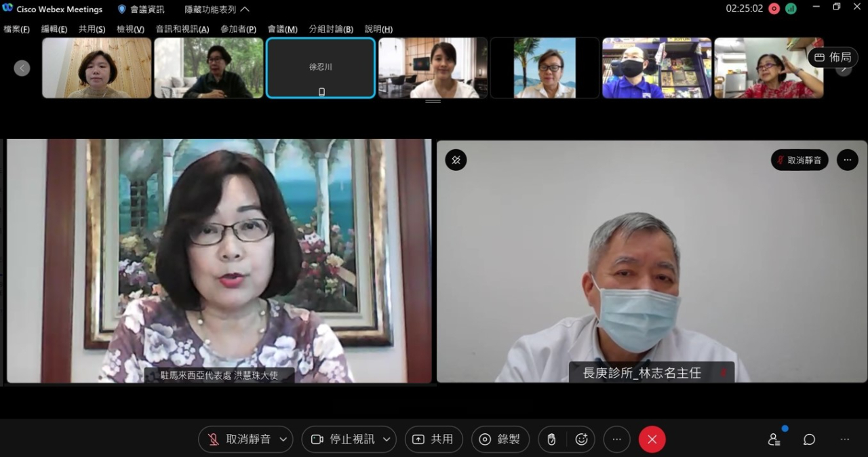
Task: Select the 徐忍川 participant thumbnail
Action: tap(321, 68)
